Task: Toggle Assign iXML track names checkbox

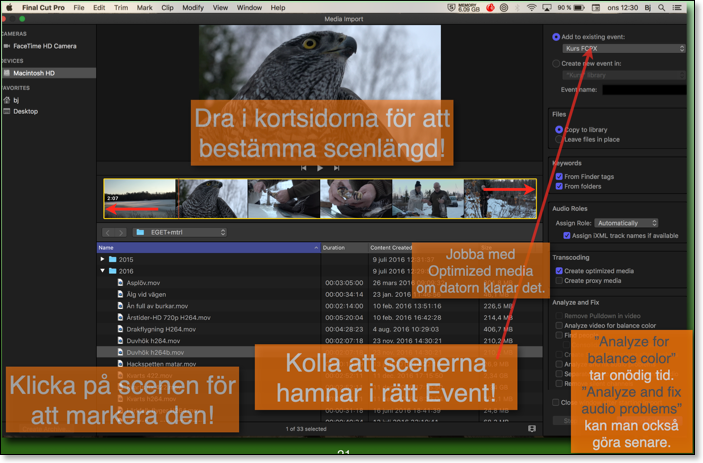Action: [x=567, y=236]
